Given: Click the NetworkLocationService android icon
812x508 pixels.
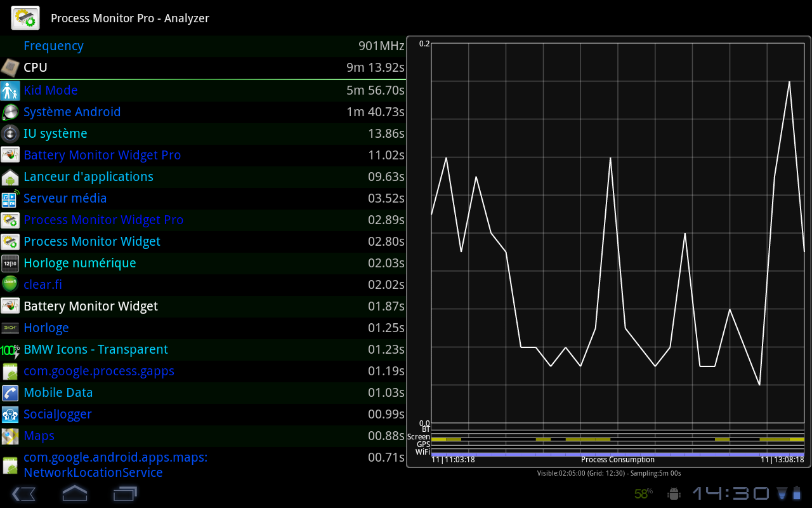Looking at the screenshot, I should pos(10,465).
